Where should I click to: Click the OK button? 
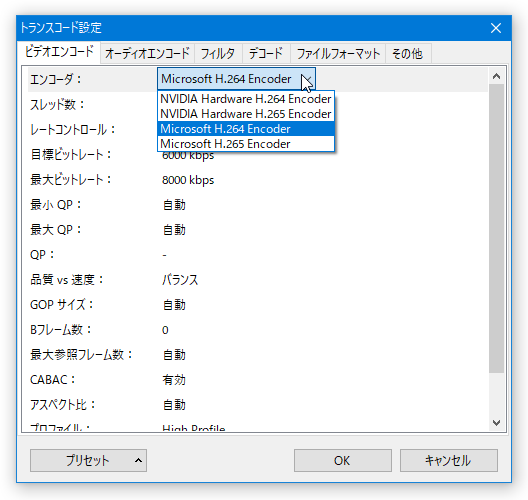click(x=342, y=460)
